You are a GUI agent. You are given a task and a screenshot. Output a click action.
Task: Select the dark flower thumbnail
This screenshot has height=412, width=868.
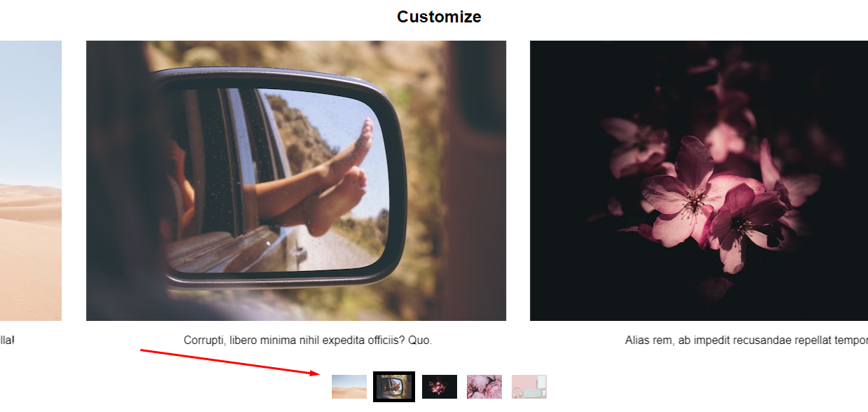tap(440, 387)
